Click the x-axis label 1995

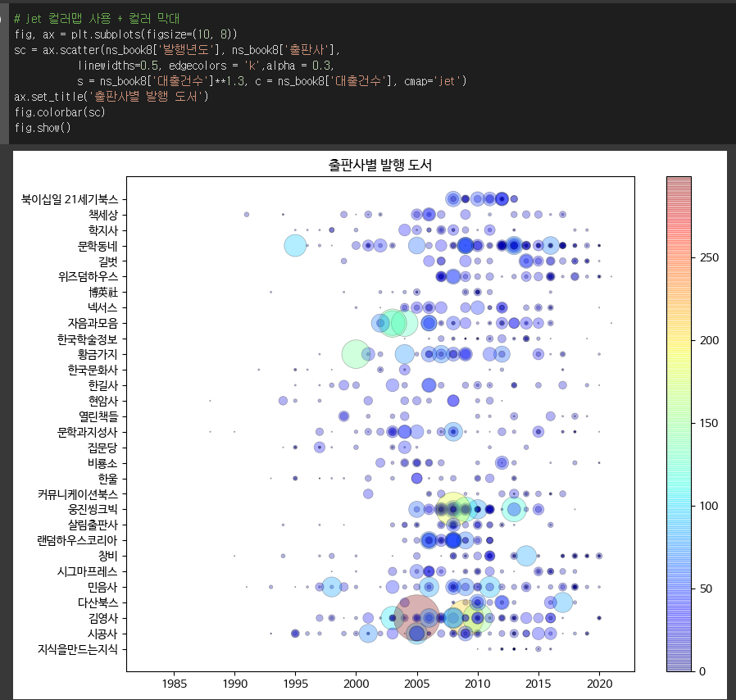click(295, 684)
